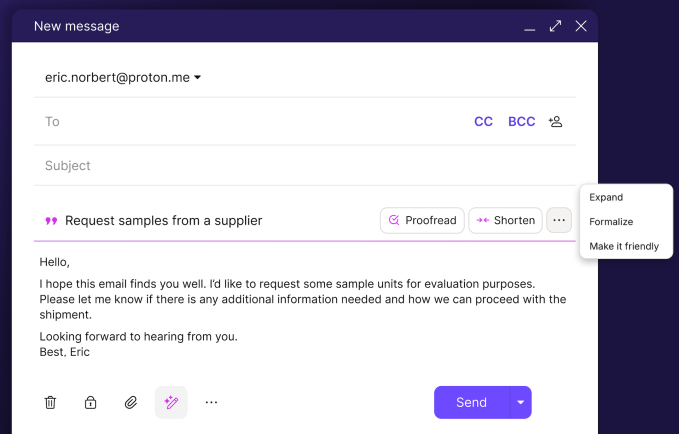Close the New message window
The height and width of the screenshot is (434, 679).
coord(581,26)
